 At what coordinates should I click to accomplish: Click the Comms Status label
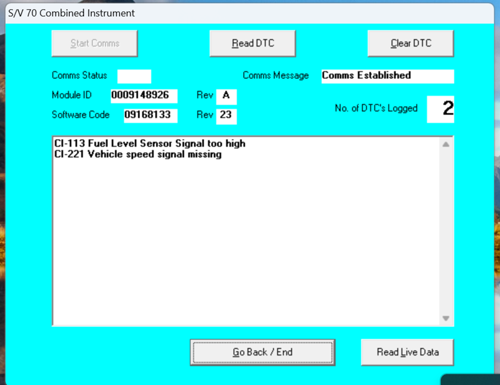point(79,75)
